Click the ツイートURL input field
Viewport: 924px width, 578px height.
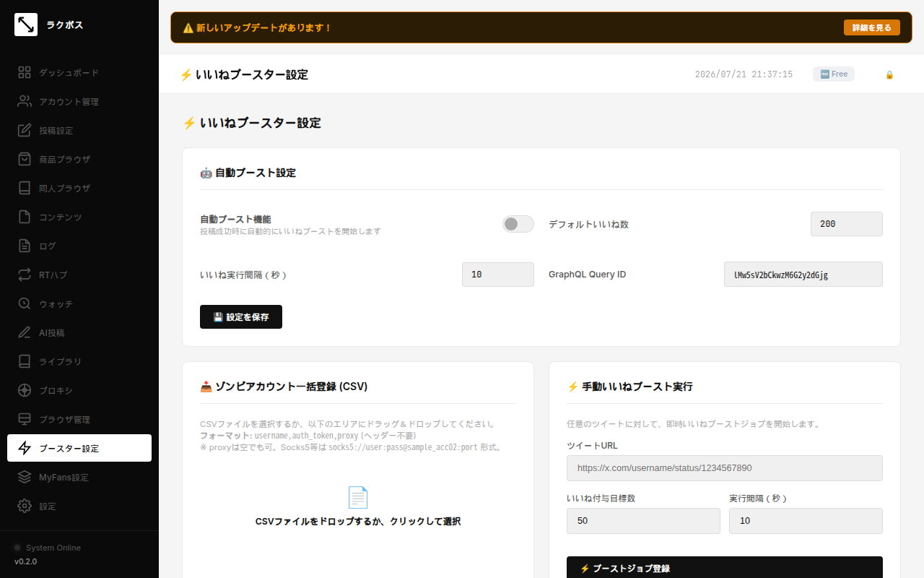pyautogui.click(x=725, y=468)
